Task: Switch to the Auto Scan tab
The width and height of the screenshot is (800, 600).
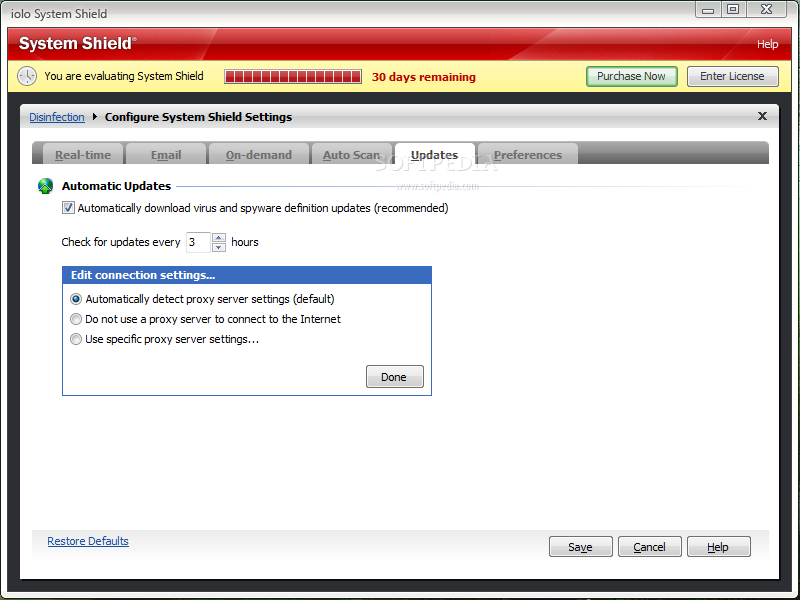Action: click(x=352, y=155)
